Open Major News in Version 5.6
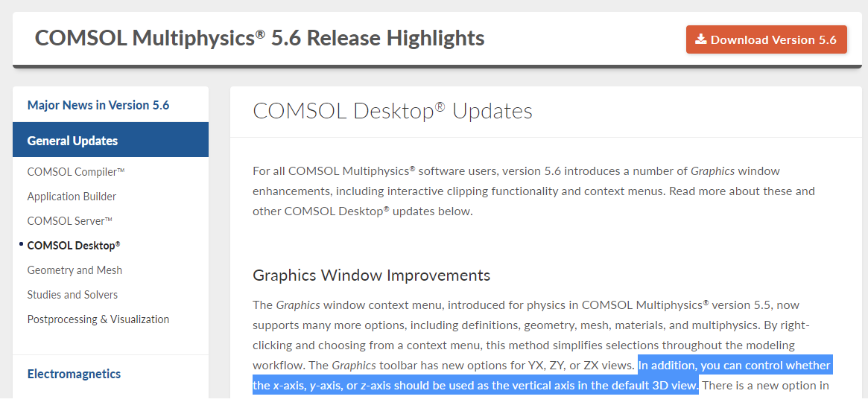 (x=98, y=105)
